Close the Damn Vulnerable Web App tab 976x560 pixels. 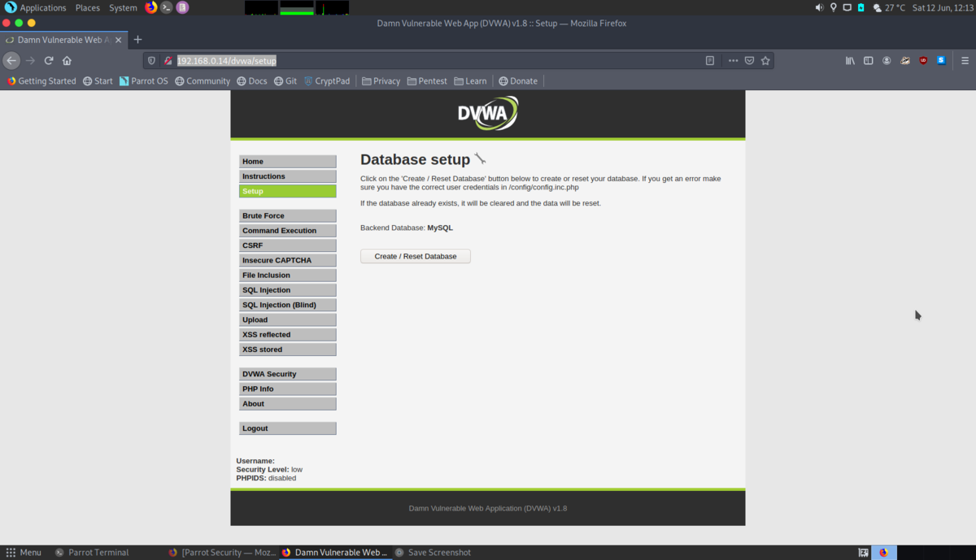tap(119, 39)
